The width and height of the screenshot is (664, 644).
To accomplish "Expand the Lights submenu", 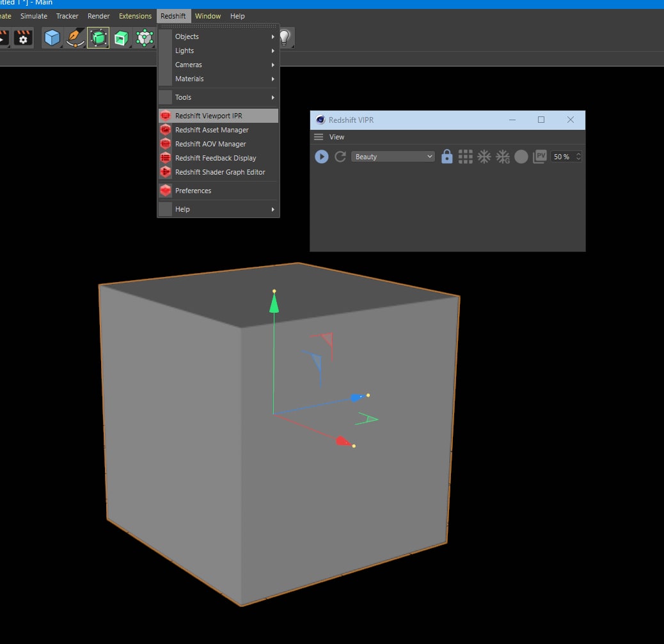I will coord(219,51).
